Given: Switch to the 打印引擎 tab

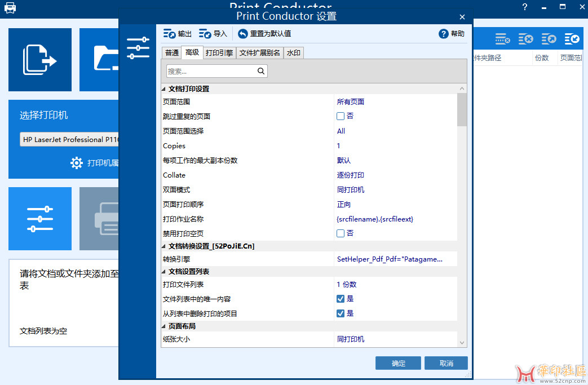Looking at the screenshot, I should (220, 52).
